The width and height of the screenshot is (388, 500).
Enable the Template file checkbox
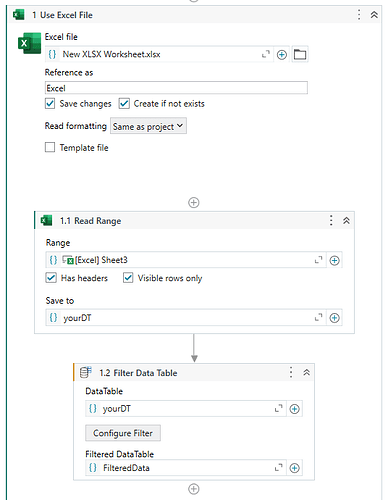point(50,147)
